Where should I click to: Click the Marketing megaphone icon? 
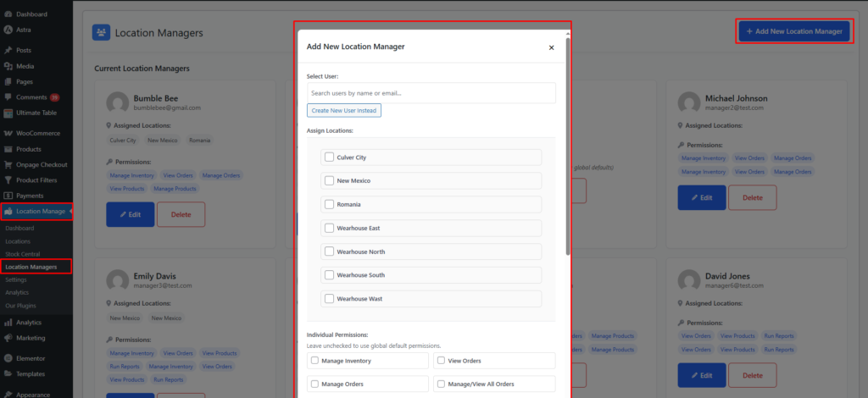(x=8, y=338)
